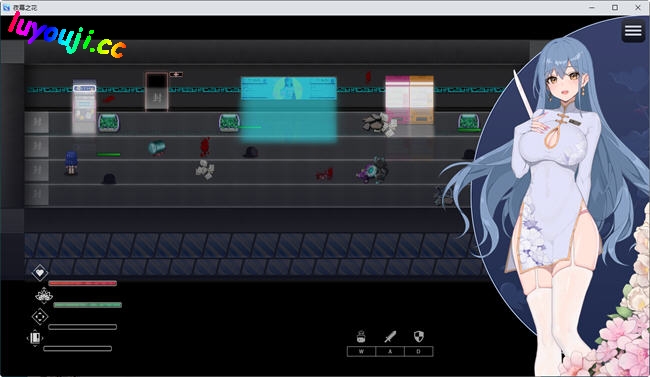This screenshot has height=377, width=650.
Task: Click the green basket at far right
Action: tap(469, 122)
